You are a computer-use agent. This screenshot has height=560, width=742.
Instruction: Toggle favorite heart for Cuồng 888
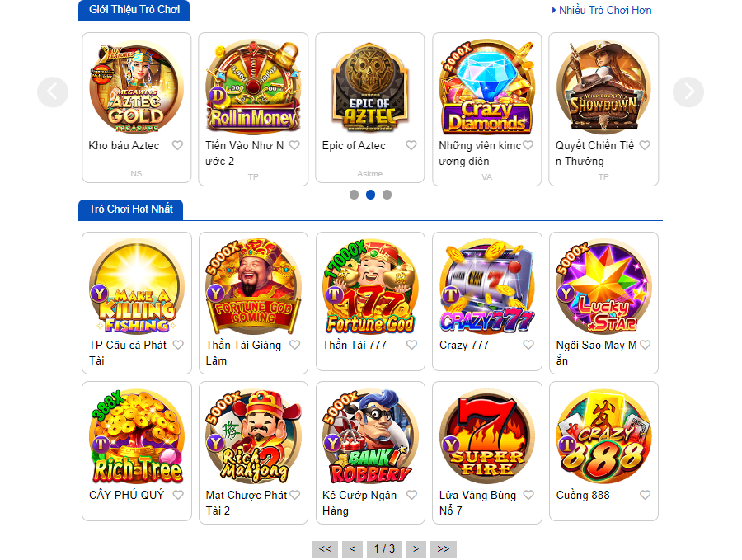coord(645,495)
